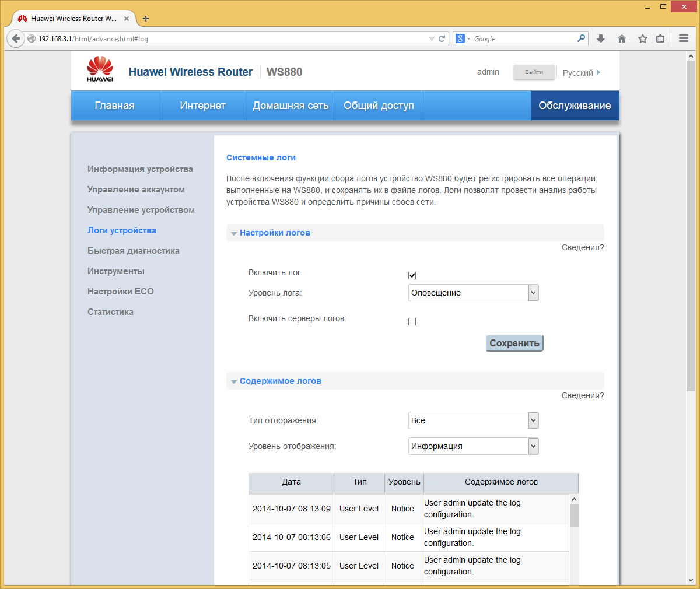Open the Домашняя сеть tab

click(291, 106)
